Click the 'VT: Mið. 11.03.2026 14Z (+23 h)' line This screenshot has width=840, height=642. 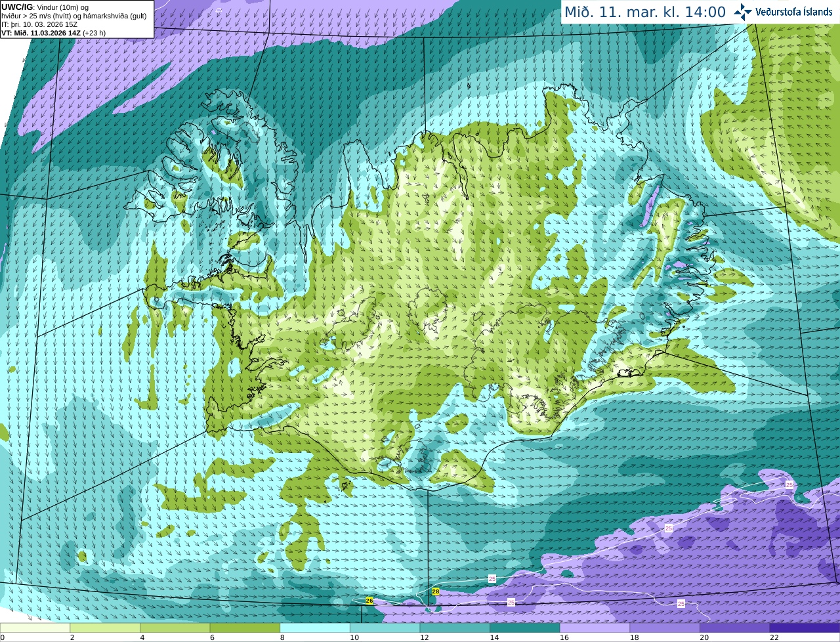(x=53, y=33)
